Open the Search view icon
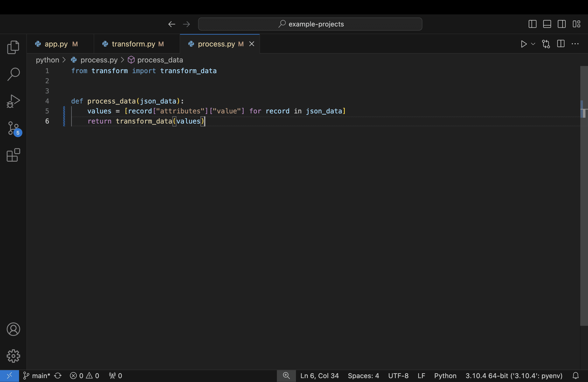This screenshot has height=382, width=588. tap(13, 74)
